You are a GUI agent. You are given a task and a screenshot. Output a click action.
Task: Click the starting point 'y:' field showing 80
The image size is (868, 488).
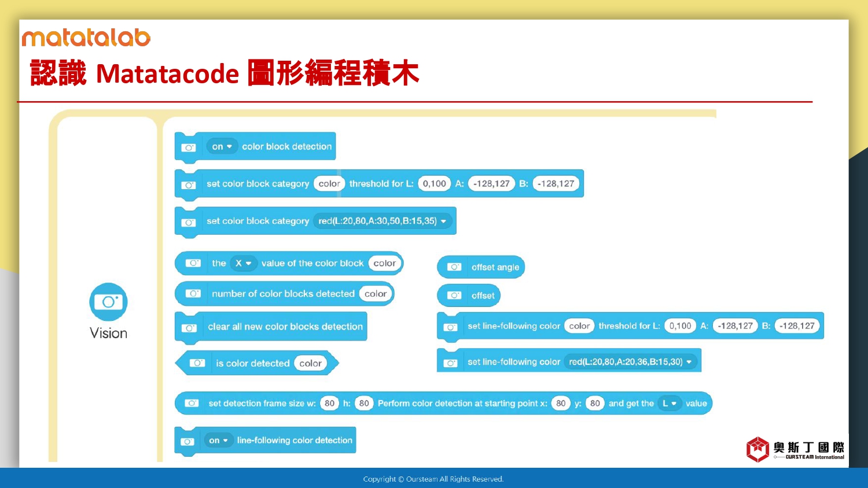click(595, 403)
